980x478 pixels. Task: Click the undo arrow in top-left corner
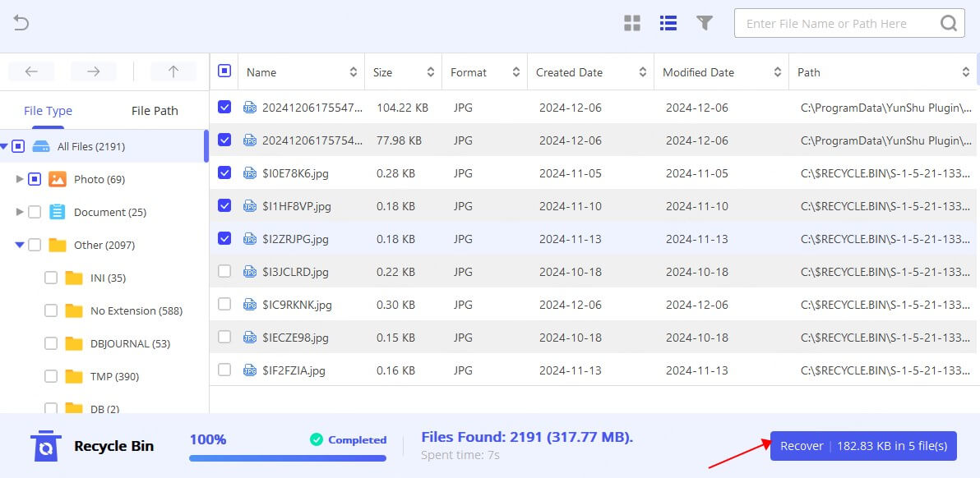(21, 23)
